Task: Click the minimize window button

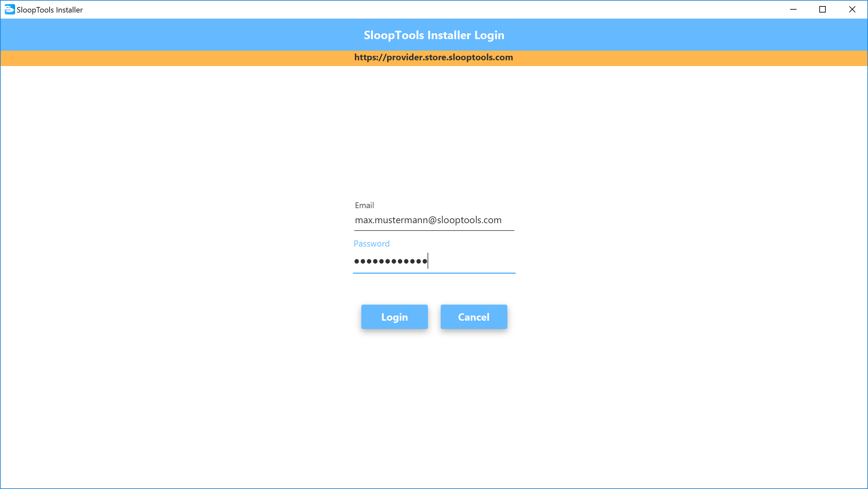Action: [x=793, y=10]
